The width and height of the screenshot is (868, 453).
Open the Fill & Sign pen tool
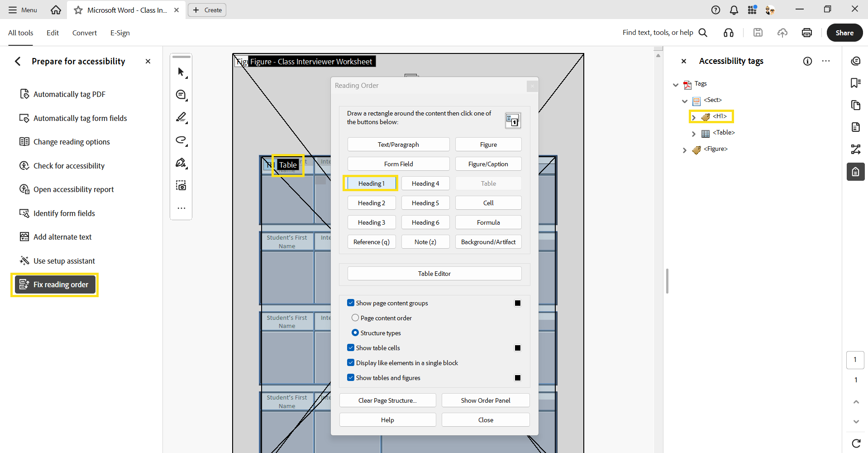pyautogui.click(x=181, y=163)
